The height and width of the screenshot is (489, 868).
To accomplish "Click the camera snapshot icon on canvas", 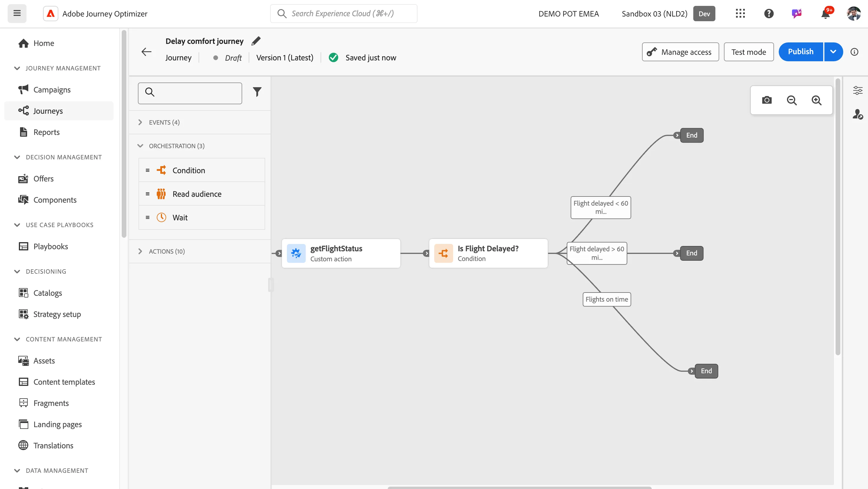I will [767, 100].
